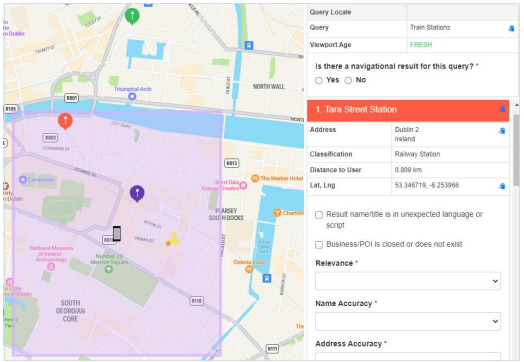The image size is (524, 362).
Task: Select No for navigational result
Action: (x=348, y=81)
